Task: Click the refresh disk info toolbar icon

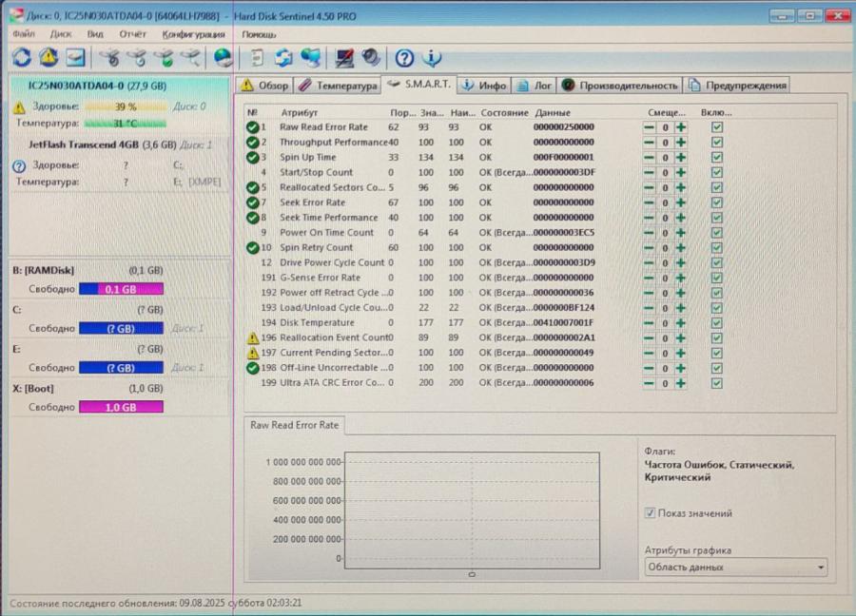Action: click(21, 58)
